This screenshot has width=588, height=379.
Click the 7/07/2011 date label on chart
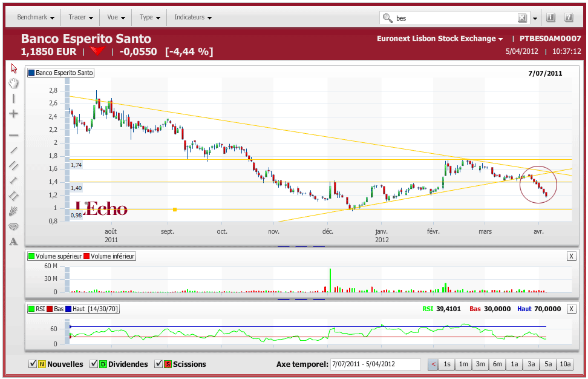(545, 73)
